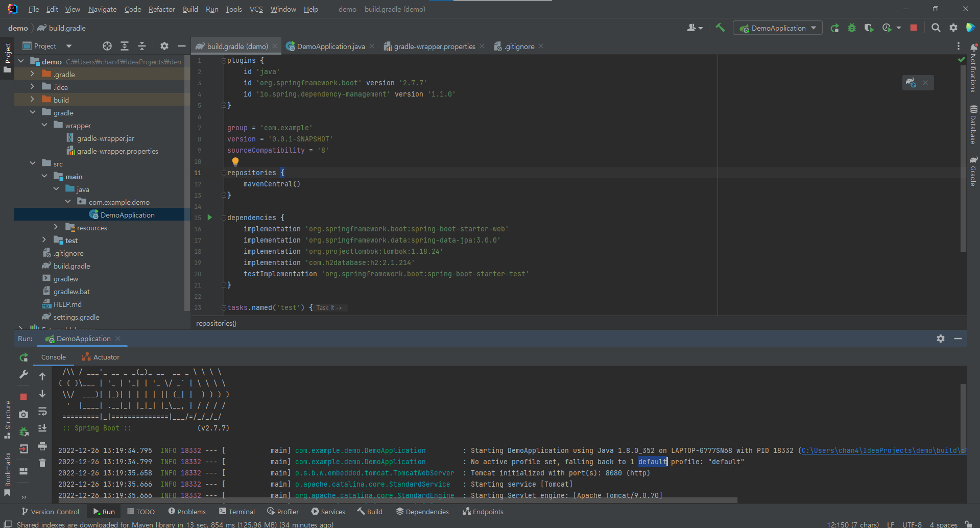The width and height of the screenshot is (980, 528).
Task: Open the Terminal tool window
Action: [x=237, y=512]
